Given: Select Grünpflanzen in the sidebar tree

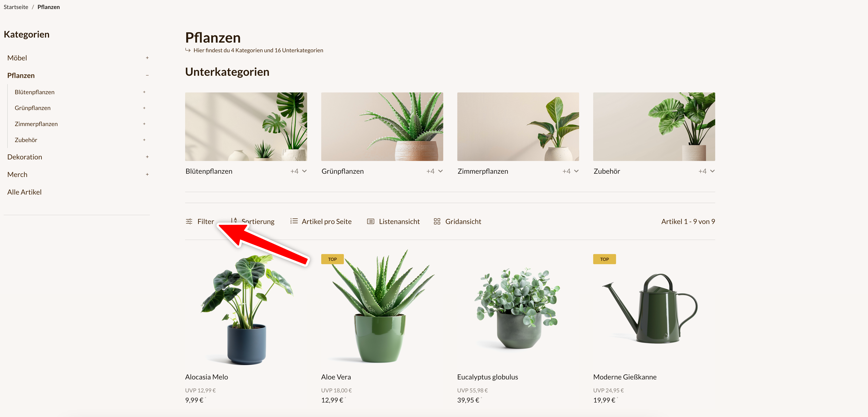Looking at the screenshot, I should coord(33,108).
